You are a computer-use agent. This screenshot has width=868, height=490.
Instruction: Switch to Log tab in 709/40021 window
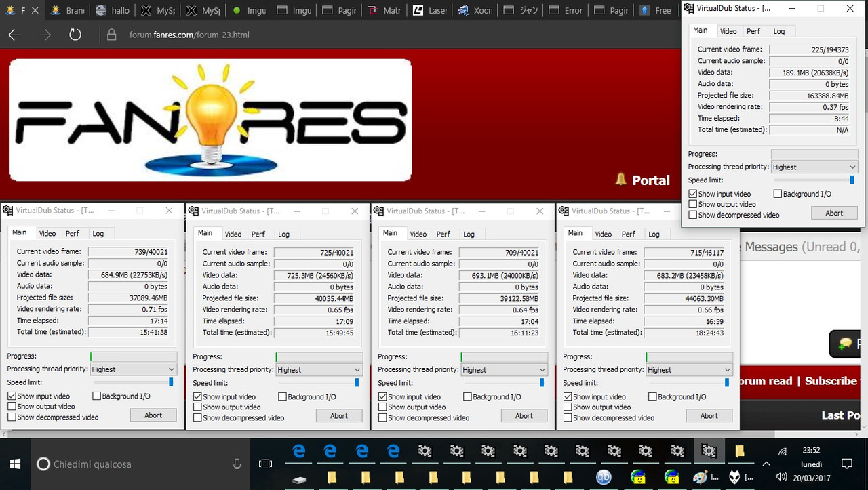tap(469, 234)
